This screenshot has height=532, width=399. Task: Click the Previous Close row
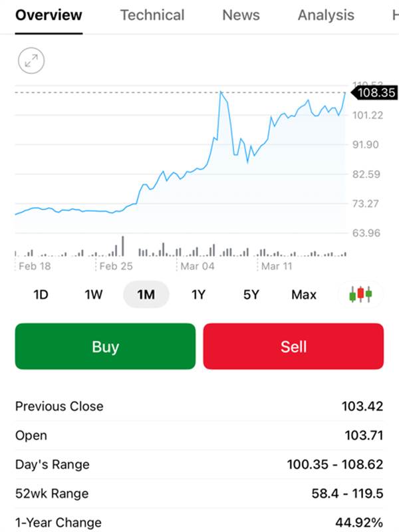[x=199, y=406]
